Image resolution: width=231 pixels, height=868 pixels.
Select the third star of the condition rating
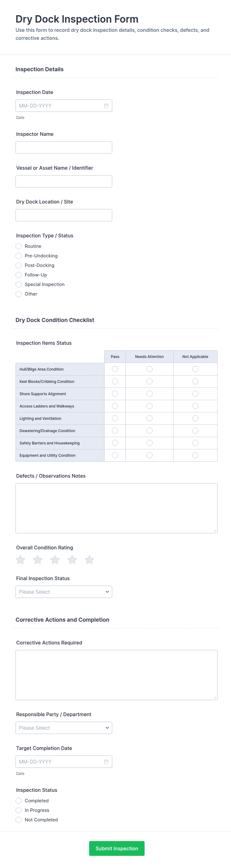pos(55,560)
